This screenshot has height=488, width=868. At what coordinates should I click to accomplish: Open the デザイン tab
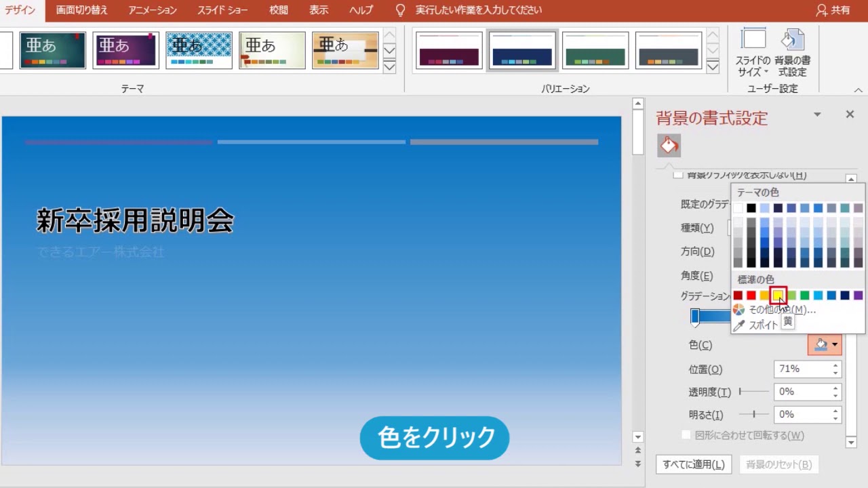point(20,10)
